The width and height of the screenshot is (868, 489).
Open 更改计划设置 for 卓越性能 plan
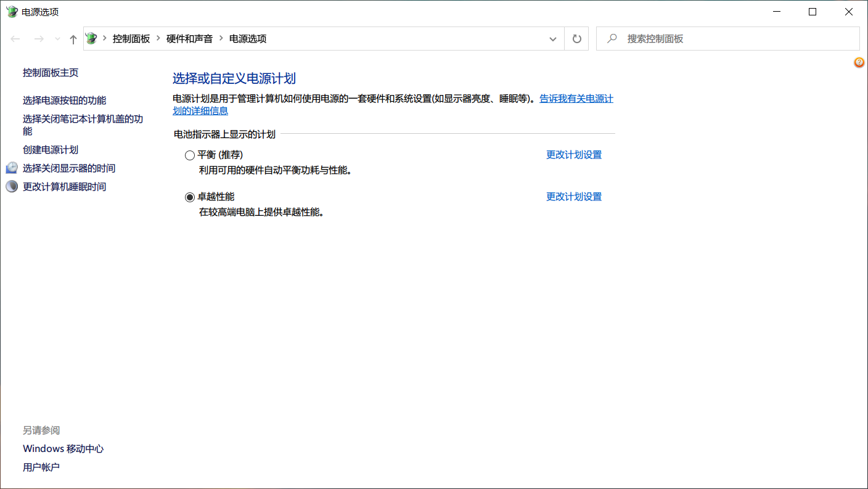(x=573, y=197)
